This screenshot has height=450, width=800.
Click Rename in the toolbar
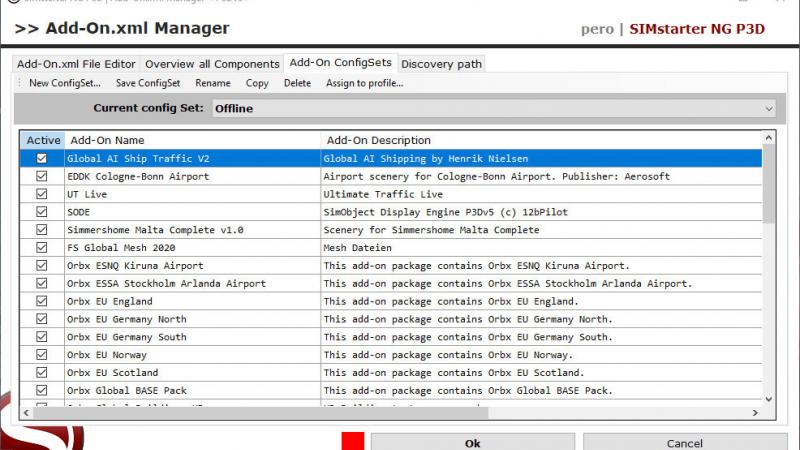(213, 83)
